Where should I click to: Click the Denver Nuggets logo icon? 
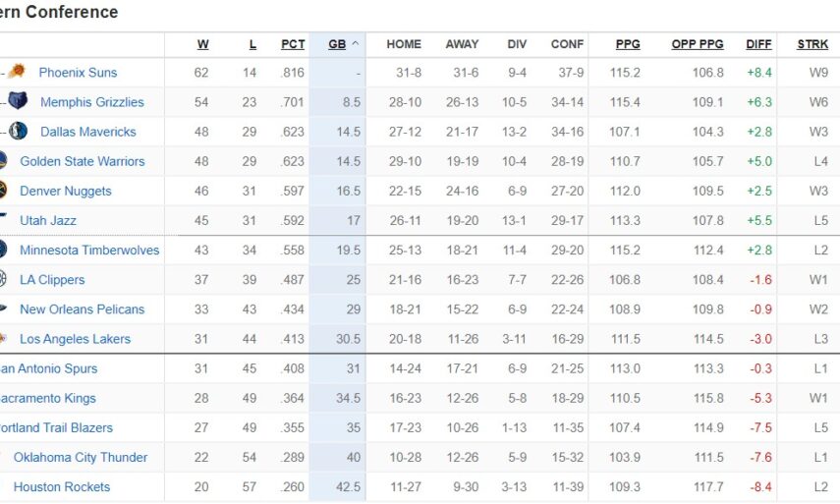(4, 191)
